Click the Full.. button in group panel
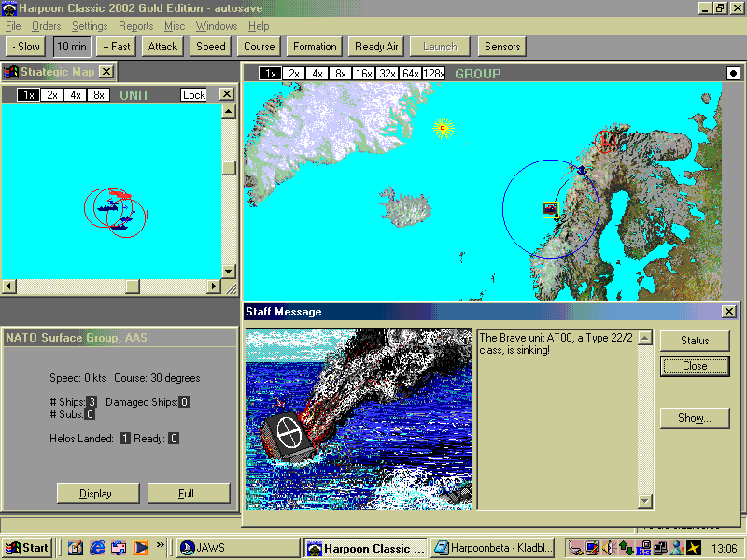Image resolution: width=747 pixels, height=560 pixels. pos(189,494)
